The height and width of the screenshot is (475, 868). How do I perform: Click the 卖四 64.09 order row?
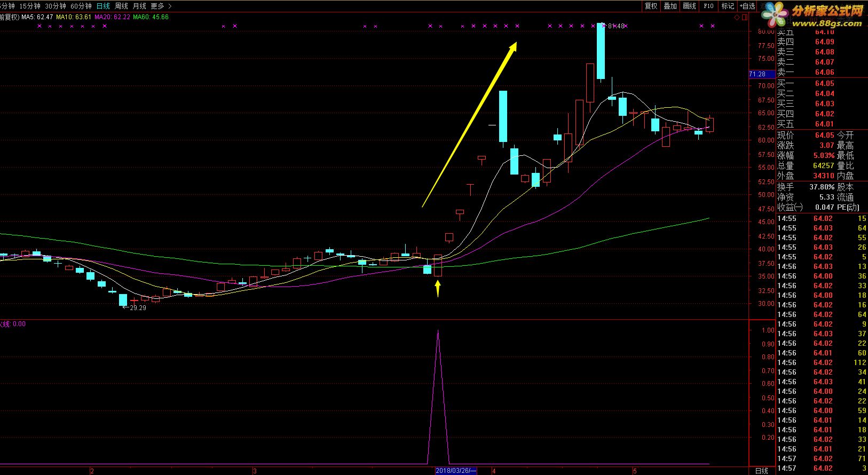(806, 42)
